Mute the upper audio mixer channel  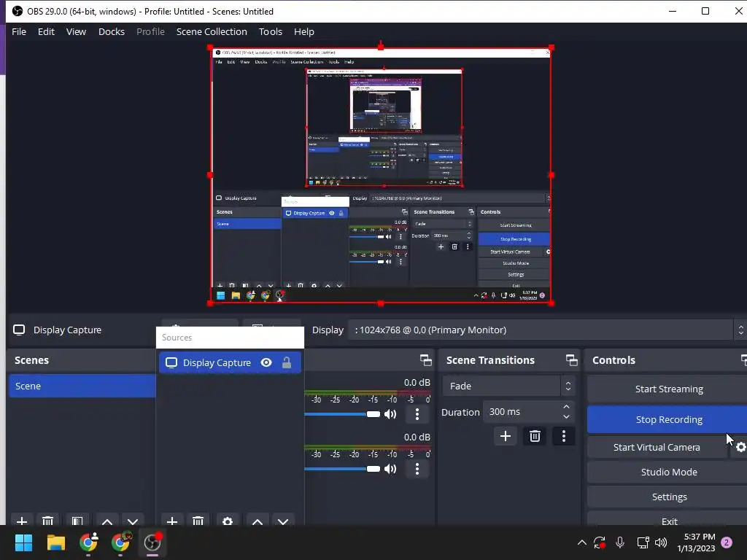pyautogui.click(x=390, y=414)
